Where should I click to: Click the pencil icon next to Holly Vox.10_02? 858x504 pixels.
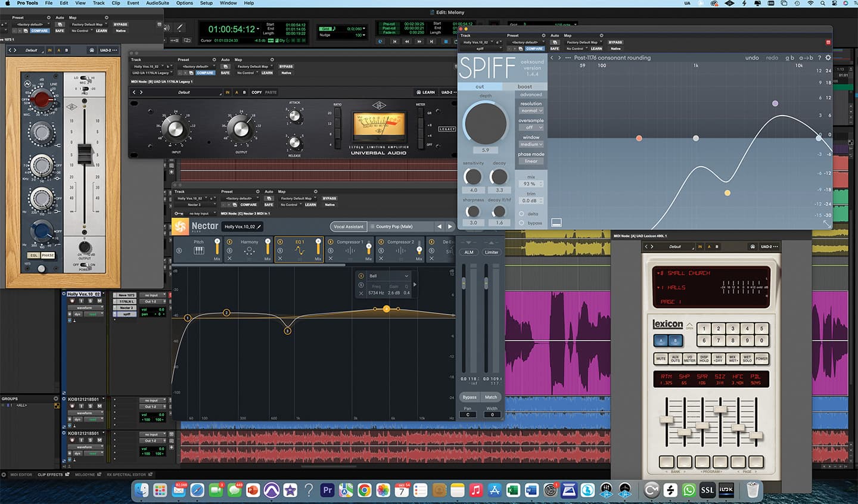[x=259, y=226]
